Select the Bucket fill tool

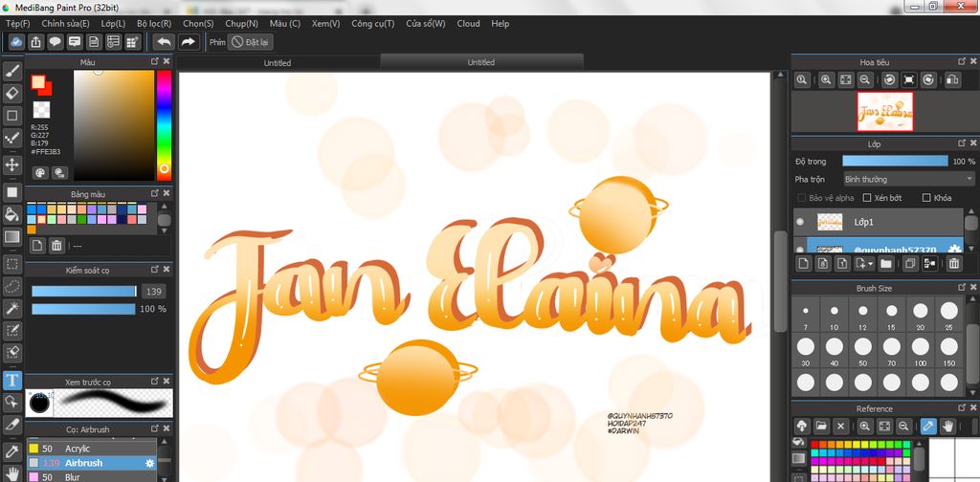(x=11, y=215)
